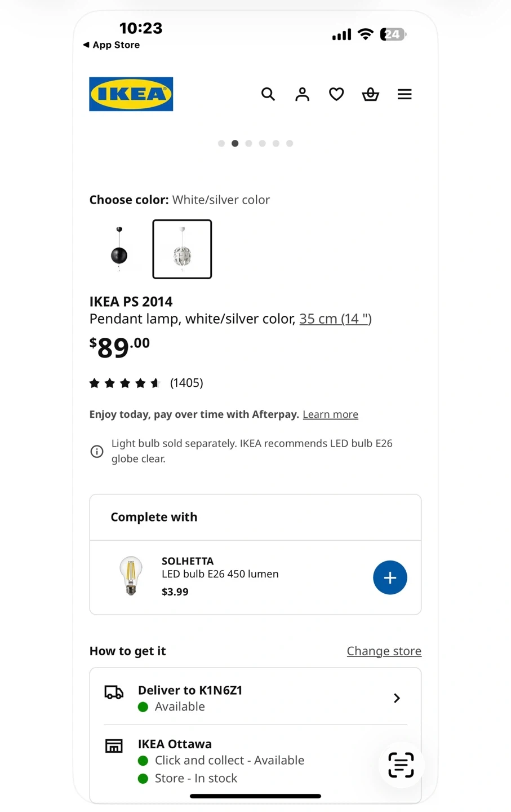Expand delivery options chevron arrow

click(x=397, y=698)
